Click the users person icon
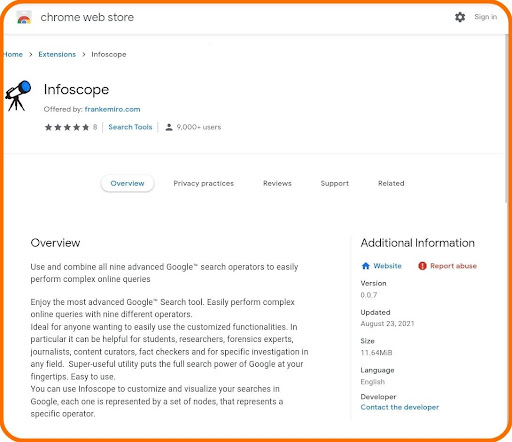This screenshot has height=442, width=512. pos(169,127)
